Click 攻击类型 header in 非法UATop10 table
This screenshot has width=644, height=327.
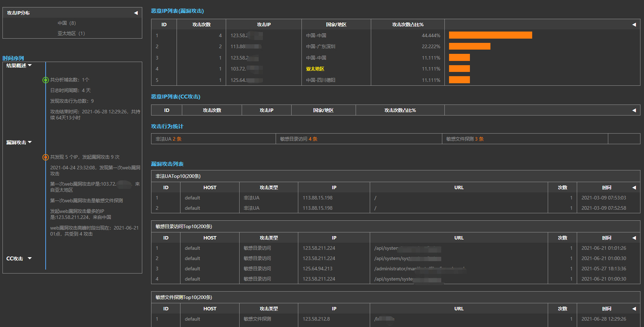pos(269,187)
